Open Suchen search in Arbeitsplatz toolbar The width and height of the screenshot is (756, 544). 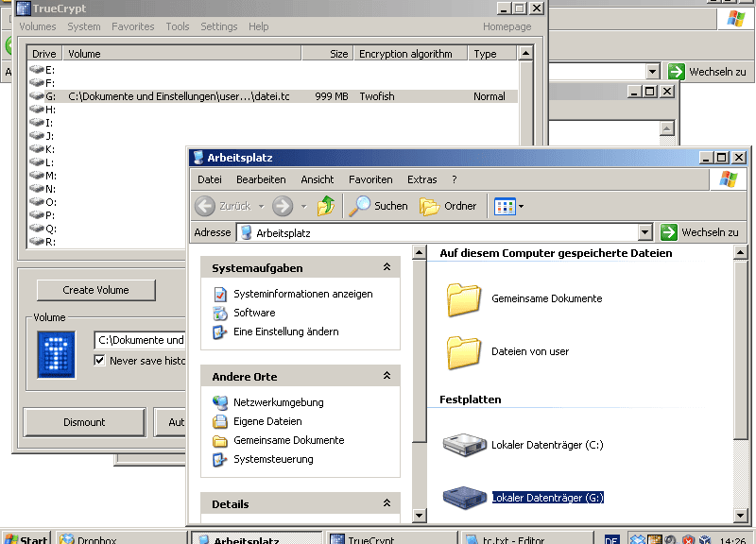[379, 206]
